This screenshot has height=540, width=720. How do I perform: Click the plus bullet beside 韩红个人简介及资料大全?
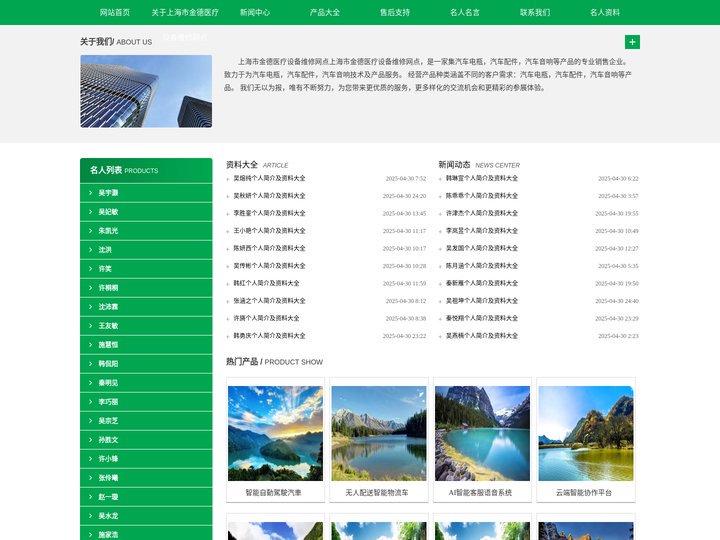(x=227, y=284)
